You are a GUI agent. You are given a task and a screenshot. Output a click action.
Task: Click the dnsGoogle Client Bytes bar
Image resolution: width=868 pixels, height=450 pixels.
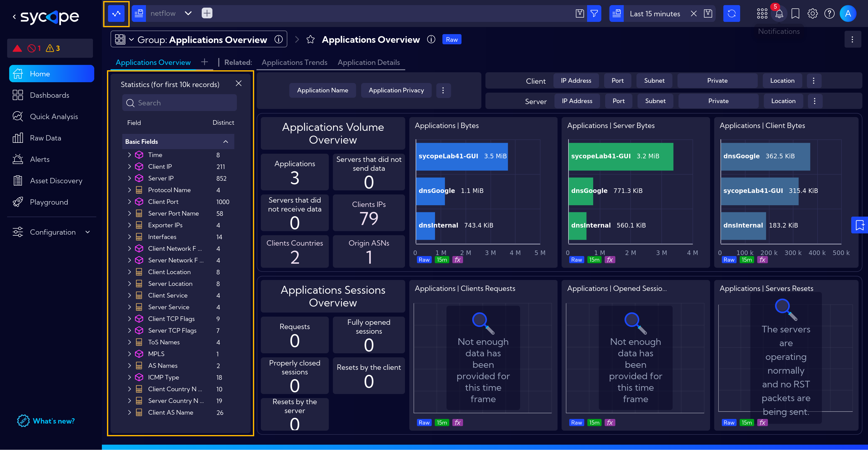[765, 156]
